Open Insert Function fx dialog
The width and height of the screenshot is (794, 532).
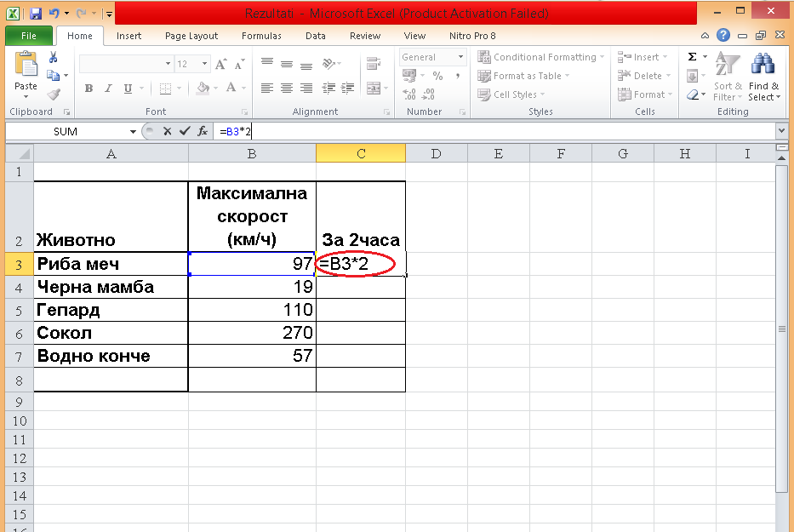tap(203, 131)
